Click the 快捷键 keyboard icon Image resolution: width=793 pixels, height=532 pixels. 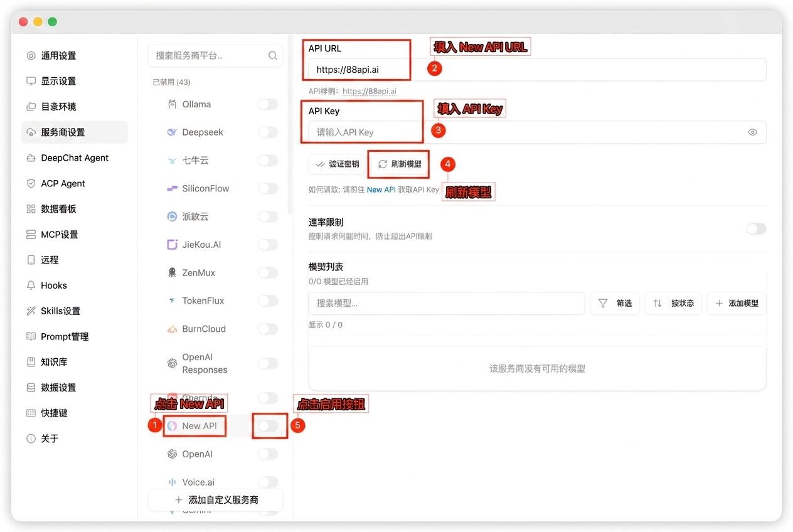[31, 413]
